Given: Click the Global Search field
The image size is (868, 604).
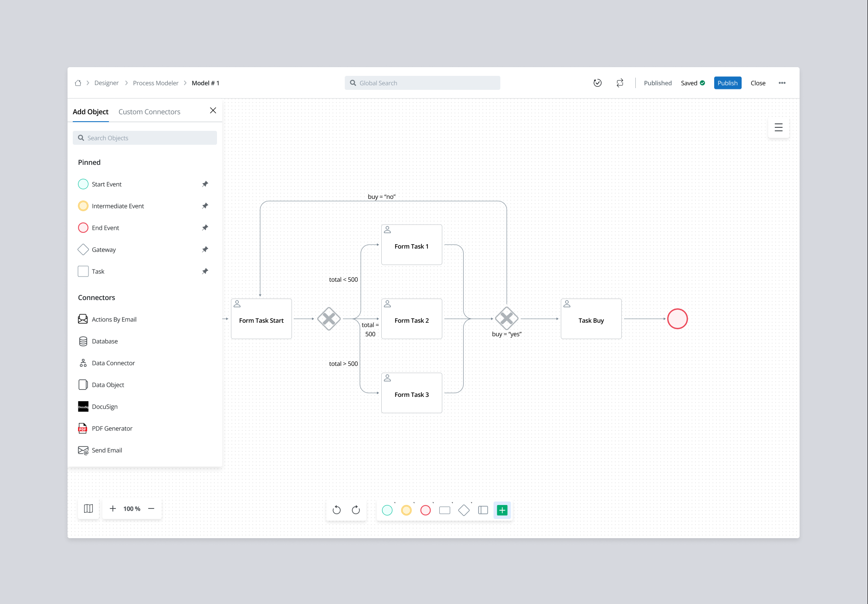Looking at the screenshot, I should (422, 82).
